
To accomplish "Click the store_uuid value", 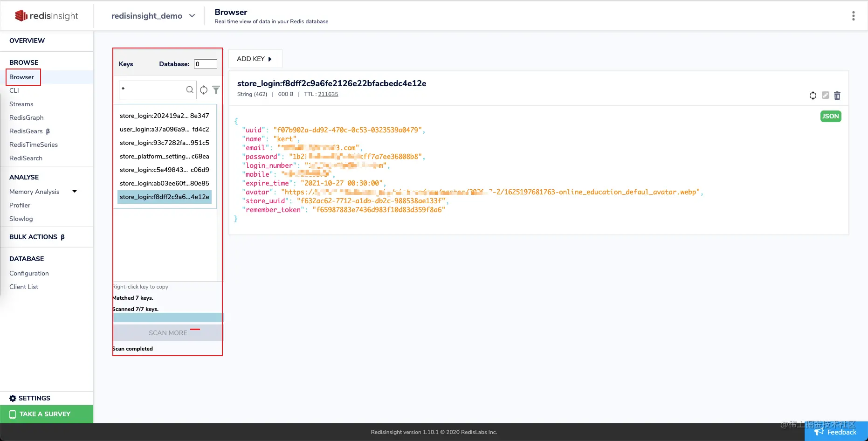I will [x=371, y=201].
